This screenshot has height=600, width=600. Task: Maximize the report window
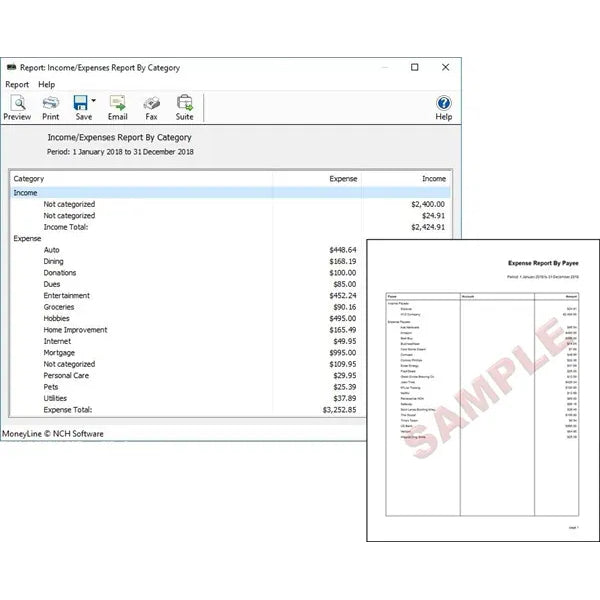(415, 67)
